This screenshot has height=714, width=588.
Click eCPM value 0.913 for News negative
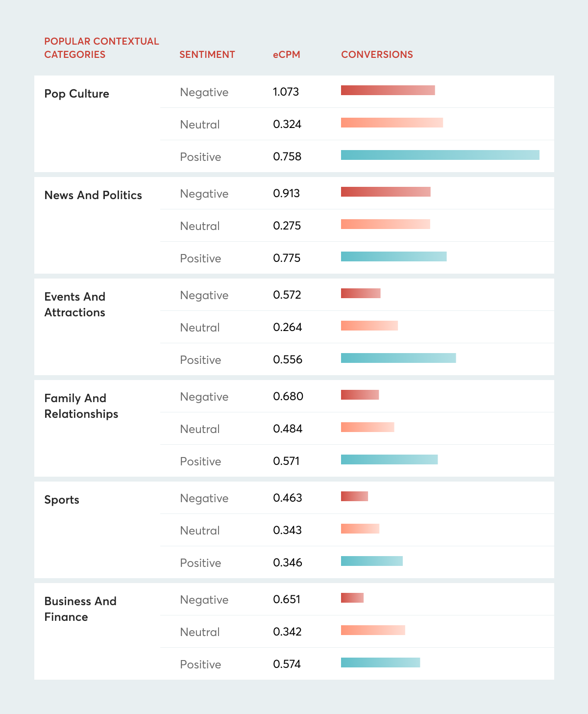tap(287, 193)
